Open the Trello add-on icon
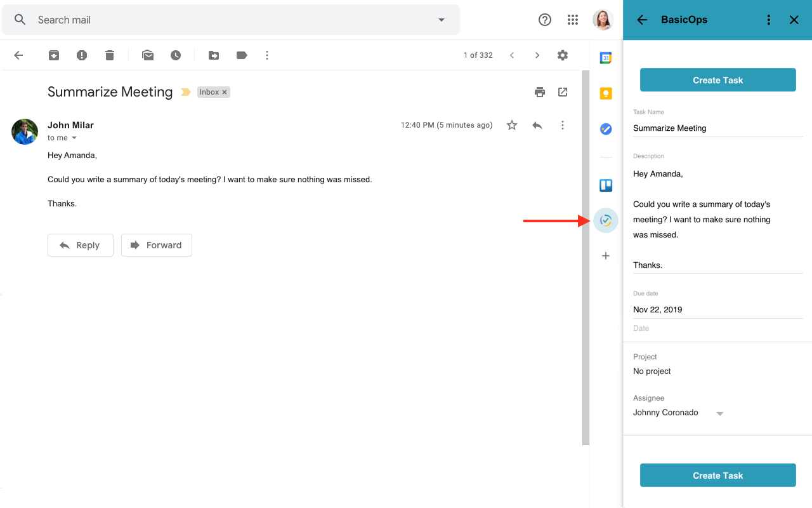The width and height of the screenshot is (812, 508). point(606,185)
